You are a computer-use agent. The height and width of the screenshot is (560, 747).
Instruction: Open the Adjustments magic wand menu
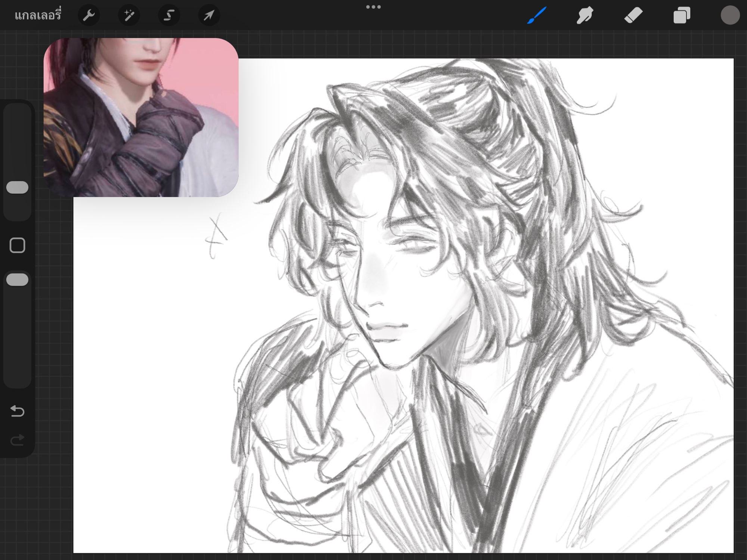(129, 15)
